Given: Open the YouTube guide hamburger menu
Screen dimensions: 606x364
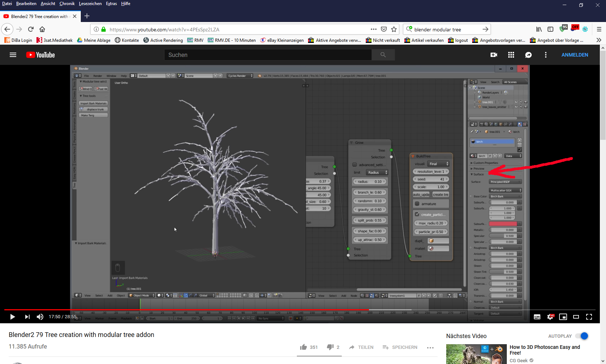Looking at the screenshot, I should tap(13, 55).
